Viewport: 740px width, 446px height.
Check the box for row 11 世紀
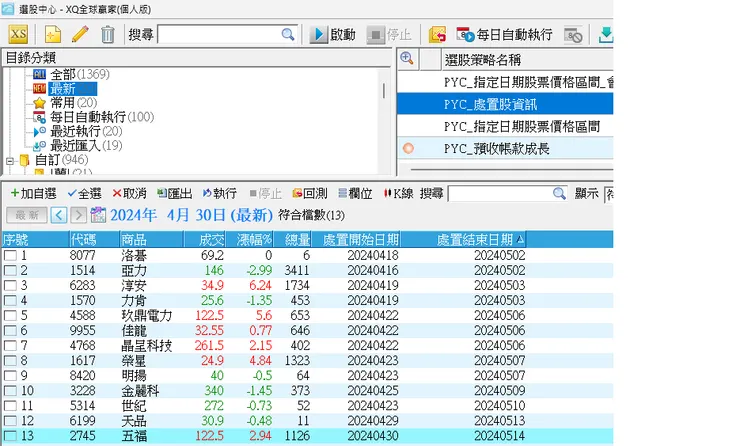(x=10, y=406)
